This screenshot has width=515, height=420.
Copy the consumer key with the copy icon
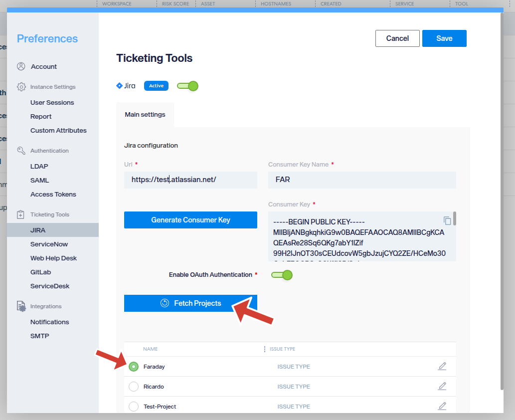(x=447, y=220)
